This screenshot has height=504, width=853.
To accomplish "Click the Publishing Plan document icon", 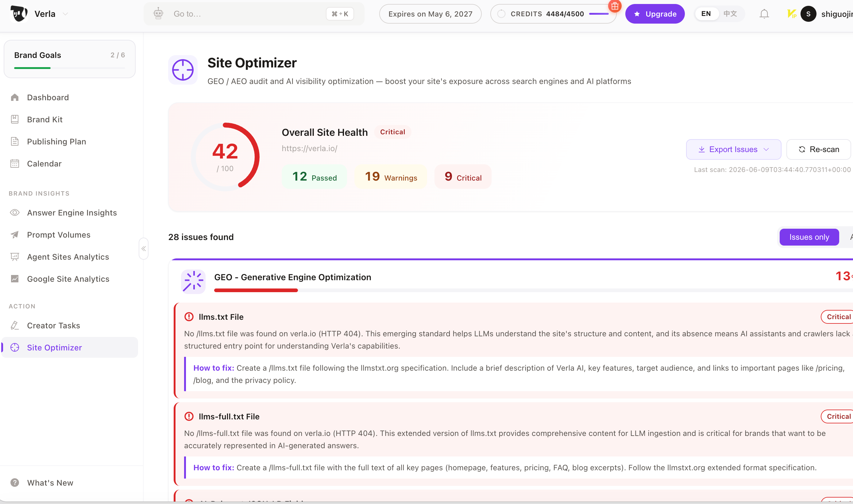I will coord(15,141).
